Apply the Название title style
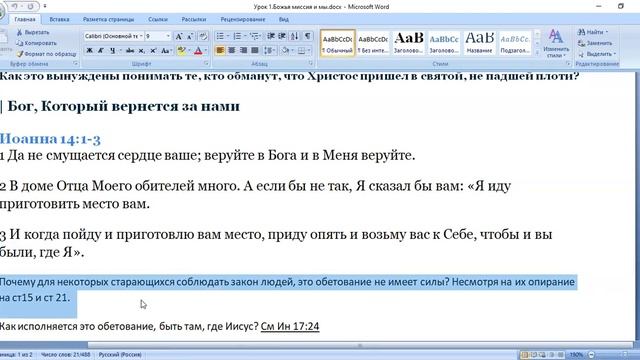The height and width of the screenshot is (360, 640). [480, 43]
